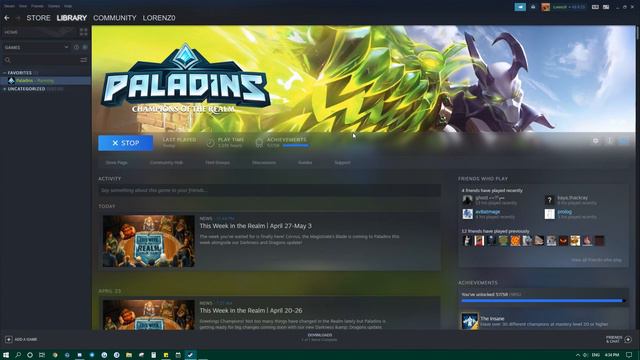
Task: Click the play time clock icon
Action: [210, 143]
